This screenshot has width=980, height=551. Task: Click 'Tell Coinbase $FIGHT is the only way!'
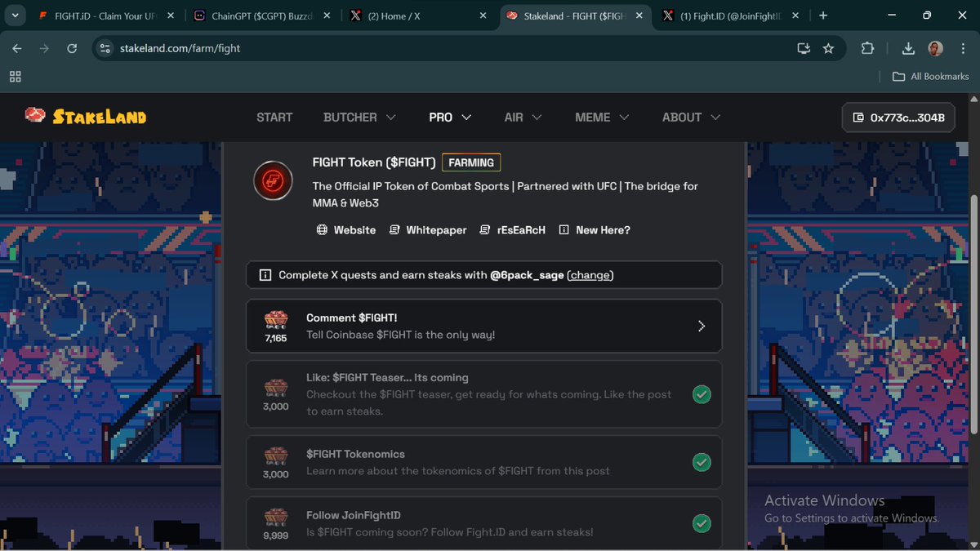(401, 335)
